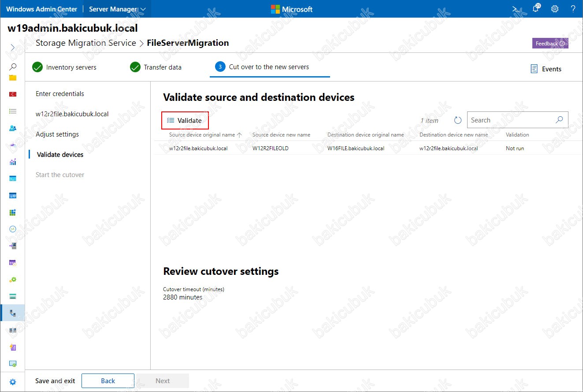Image resolution: width=583 pixels, height=392 pixels.
Task: Open the Enter credentials page
Action: (x=60, y=94)
